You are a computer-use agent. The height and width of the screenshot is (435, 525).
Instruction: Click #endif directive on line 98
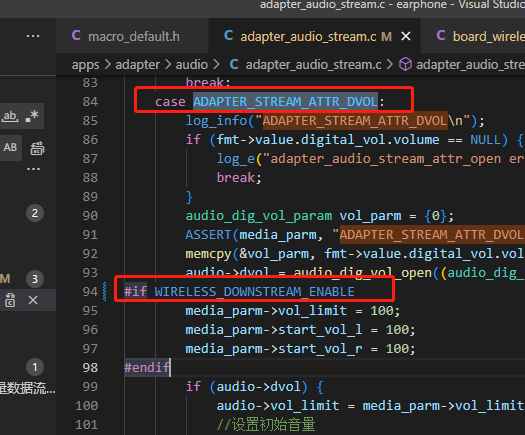(x=147, y=368)
